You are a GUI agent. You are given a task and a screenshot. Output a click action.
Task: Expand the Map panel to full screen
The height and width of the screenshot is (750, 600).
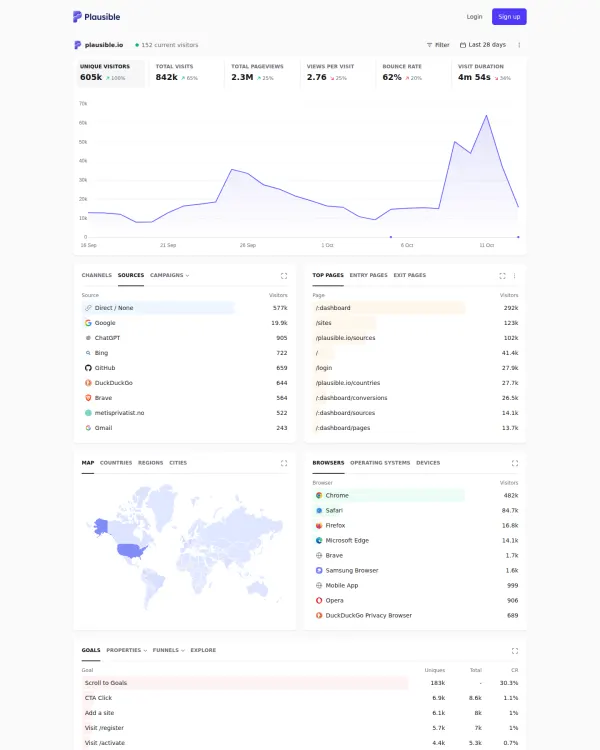[x=284, y=463]
